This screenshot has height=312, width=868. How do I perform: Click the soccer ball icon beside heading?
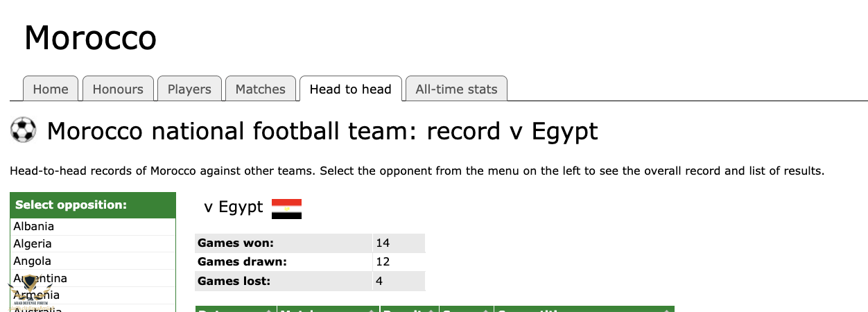pyautogui.click(x=24, y=130)
